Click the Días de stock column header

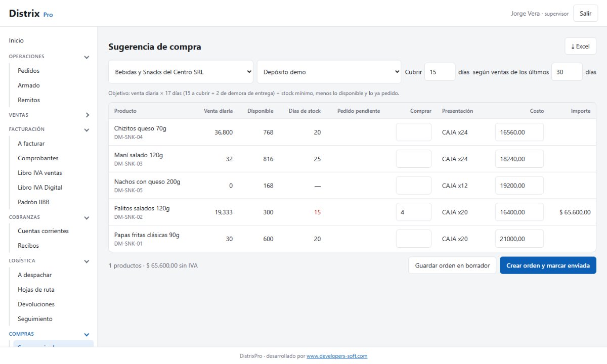tap(305, 111)
